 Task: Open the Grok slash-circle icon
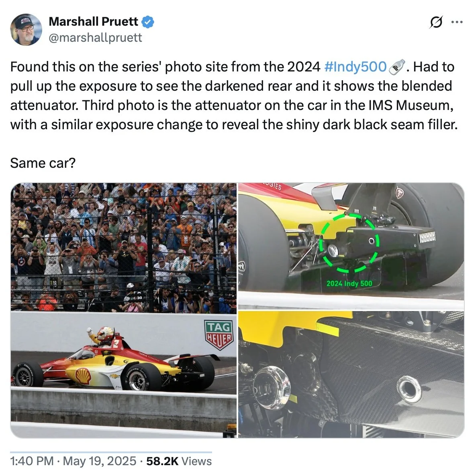[x=436, y=22]
